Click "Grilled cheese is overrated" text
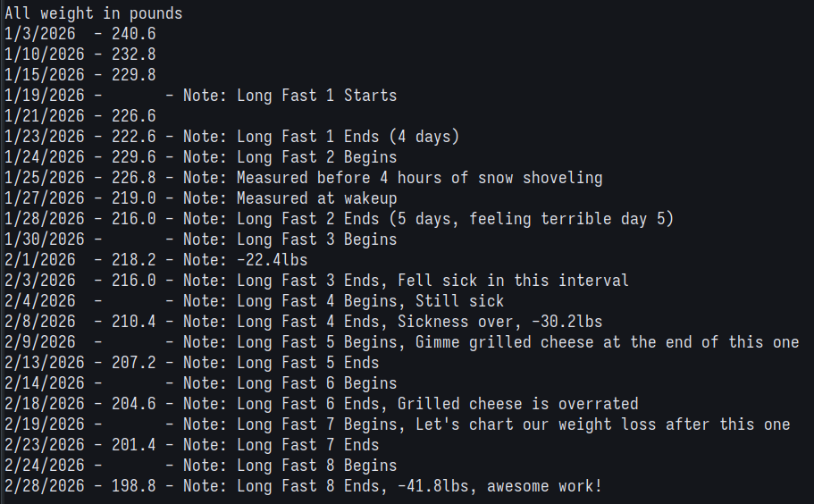 [x=517, y=404]
